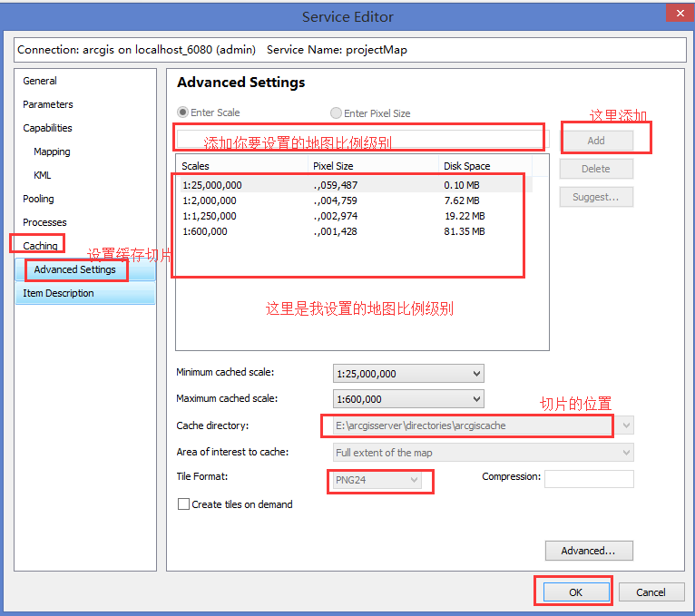Open the Item Description page
The image size is (695, 616).
point(85,293)
